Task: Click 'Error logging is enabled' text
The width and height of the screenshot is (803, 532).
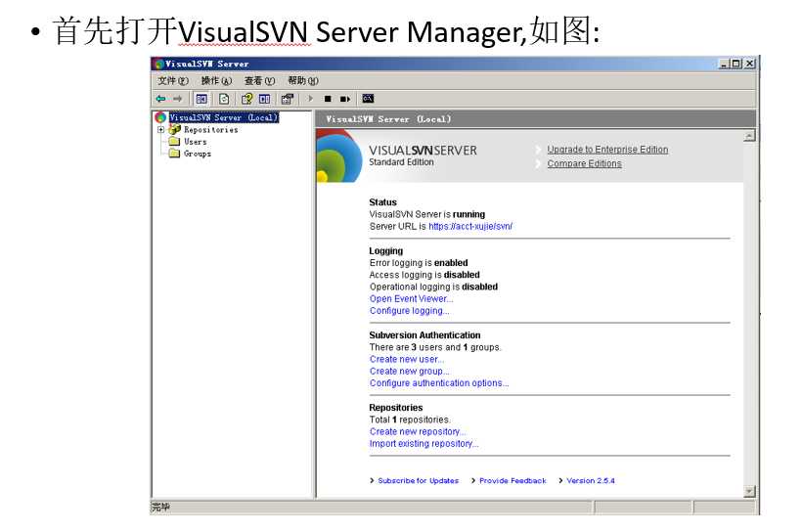Action: (419, 263)
